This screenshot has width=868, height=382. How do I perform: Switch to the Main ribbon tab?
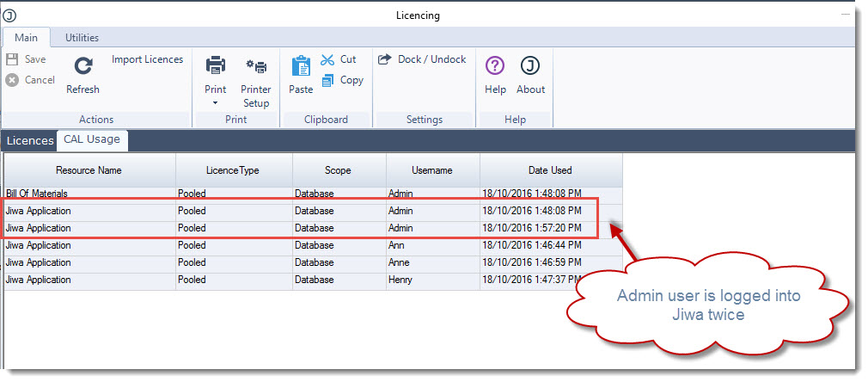pos(26,38)
